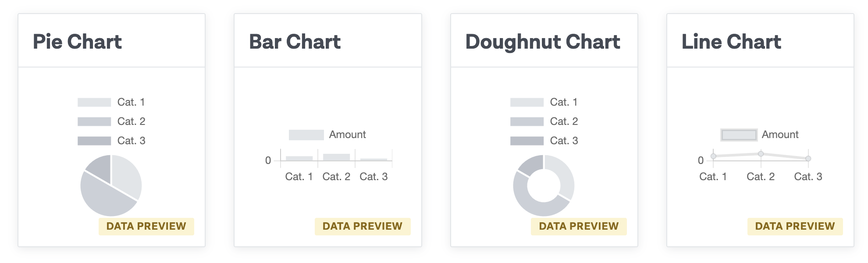Click DATA PREVIEW badge on Line Chart card
The height and width of the screenshot is (263, 868).
tap(795, 226)
